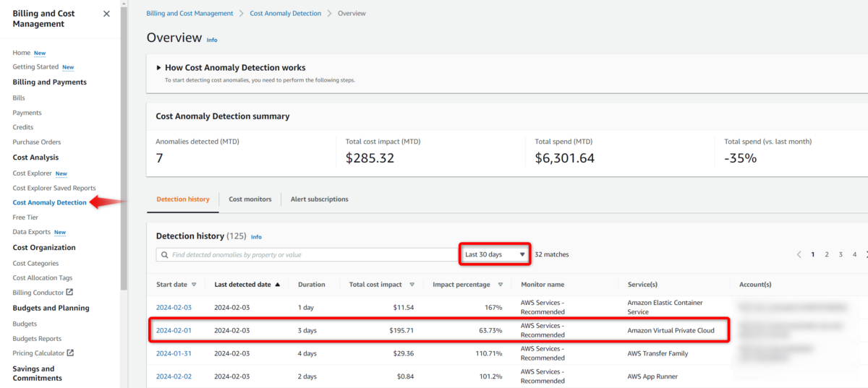The width and height of the screenshot is (868, 388).
Task: Click the search magnifier icon
Action: pos(165,255)
